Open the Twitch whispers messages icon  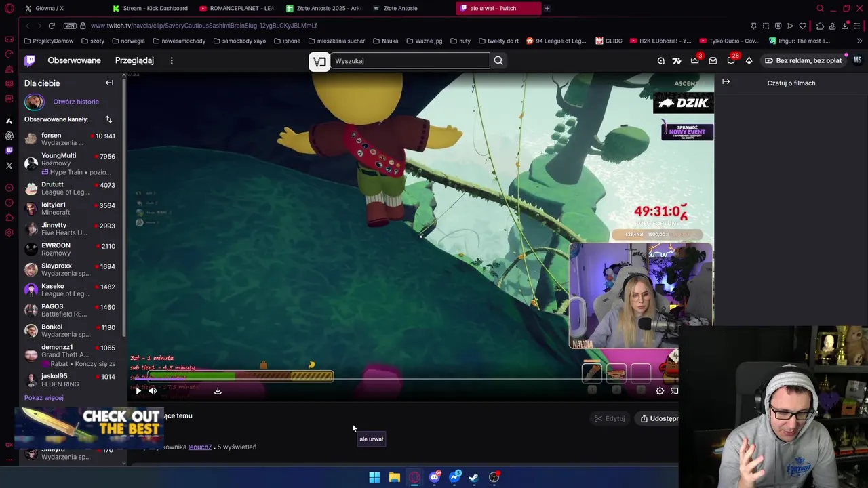(713, 60)
